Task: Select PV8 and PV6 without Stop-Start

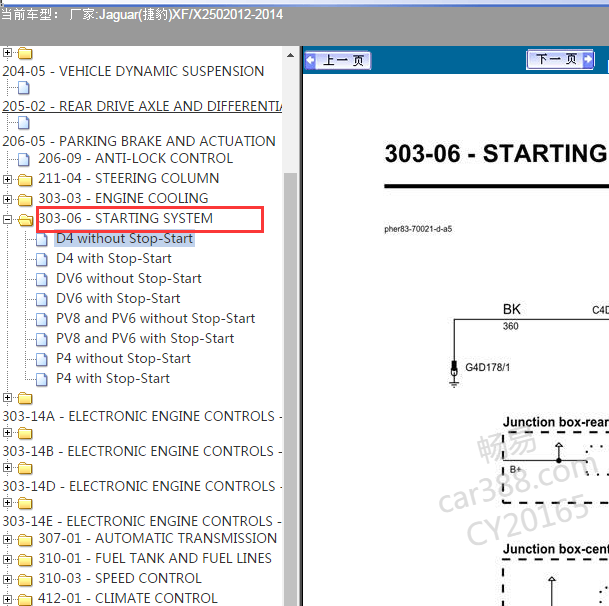Action: 155,319
